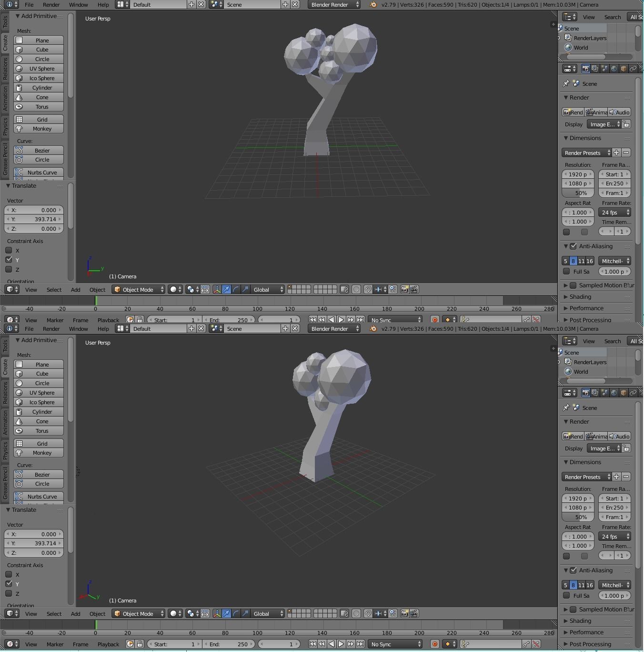The height and width of the screenshot is (652, 644).
Task: Expand Post Processing panel in top properties
Action: 590,320
